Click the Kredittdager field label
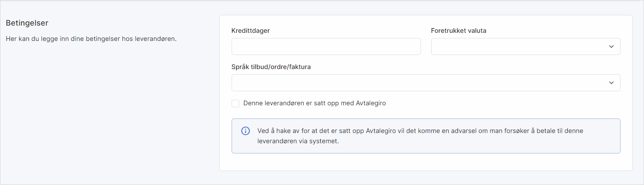Screen dimensions: 644x185 point(251,31)
